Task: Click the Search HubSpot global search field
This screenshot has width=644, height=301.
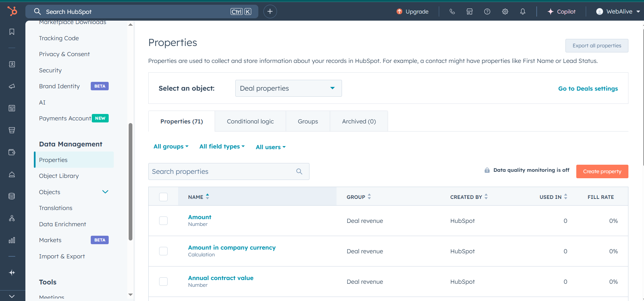Action: tap(142, 11)
